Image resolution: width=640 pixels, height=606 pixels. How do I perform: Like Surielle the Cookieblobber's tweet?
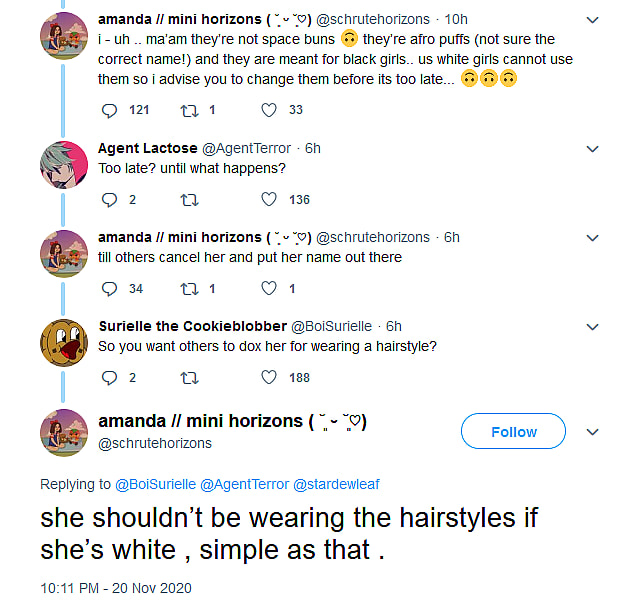tap(268, 378)
